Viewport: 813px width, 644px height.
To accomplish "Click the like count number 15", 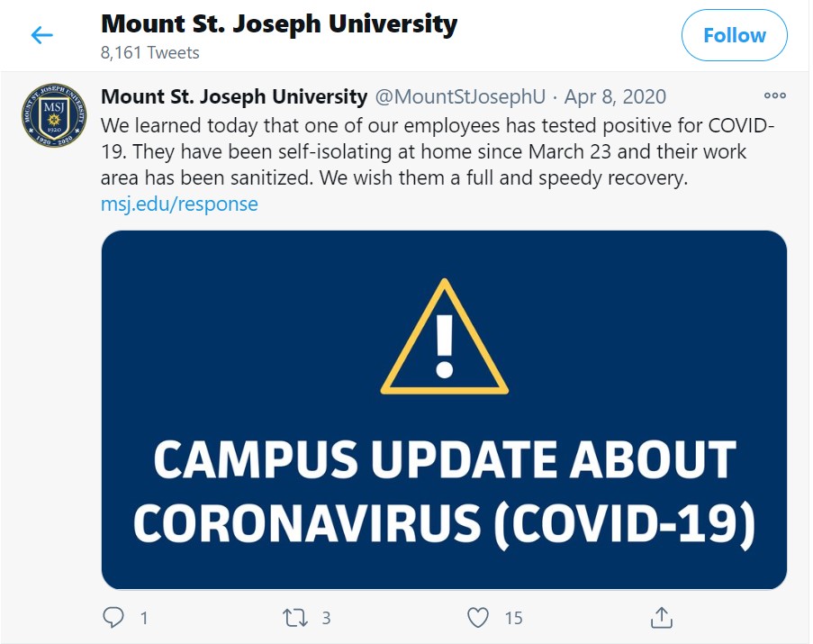I will pyautogui.click(x=514, y=618).
